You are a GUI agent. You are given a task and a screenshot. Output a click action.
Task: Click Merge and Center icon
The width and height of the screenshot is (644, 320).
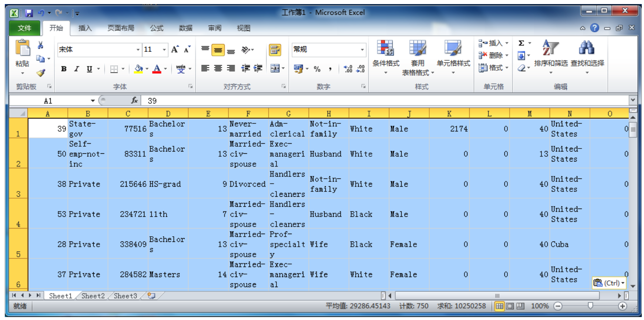tap(275, 69)
